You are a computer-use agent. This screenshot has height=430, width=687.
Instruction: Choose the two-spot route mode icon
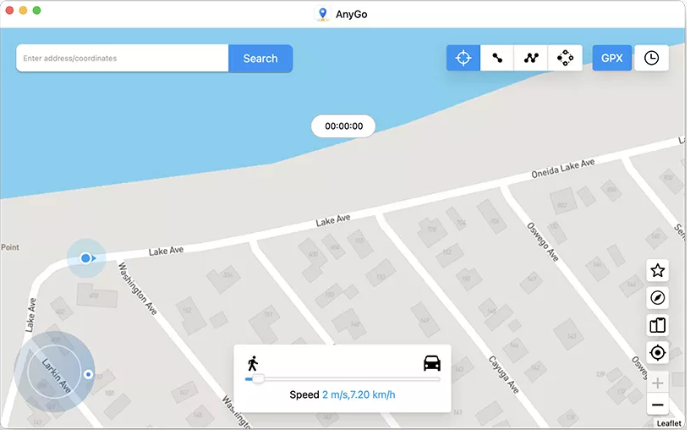497,58
